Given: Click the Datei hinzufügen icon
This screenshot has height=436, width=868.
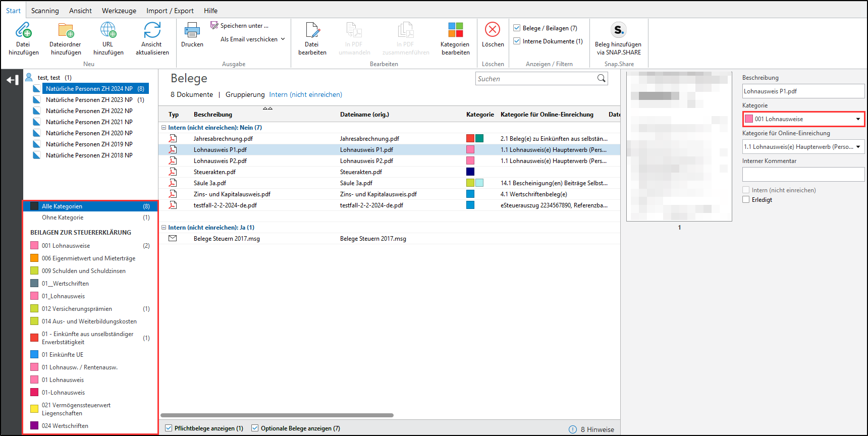Looking at the screenshot, I should 23,30.
